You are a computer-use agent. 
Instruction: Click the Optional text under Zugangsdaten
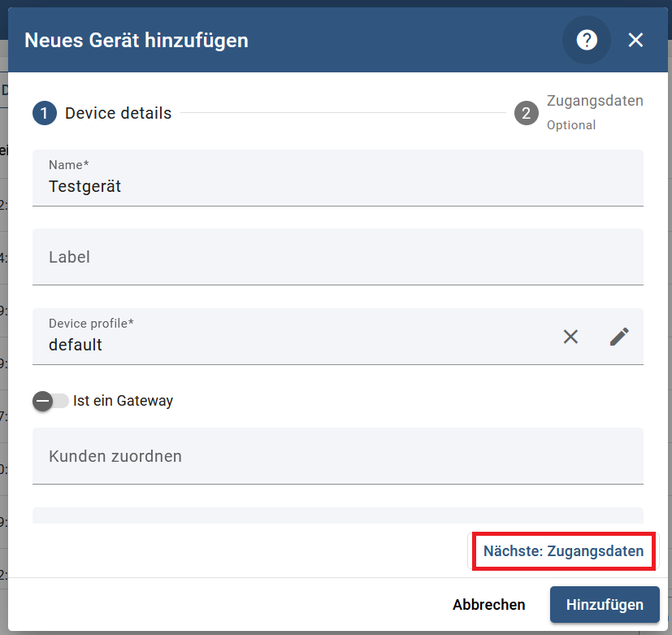570,125
